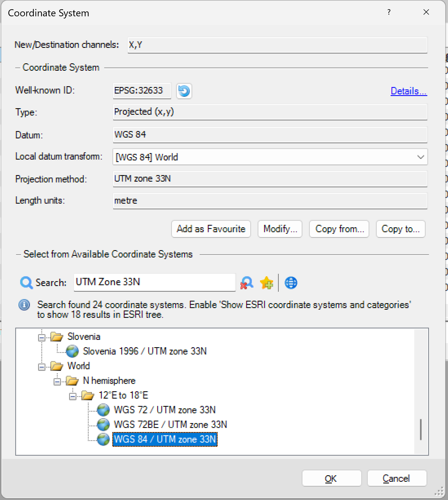
Task: Reset Well-known ID with the refresh arrow icon
Action: tap(184, 91)
